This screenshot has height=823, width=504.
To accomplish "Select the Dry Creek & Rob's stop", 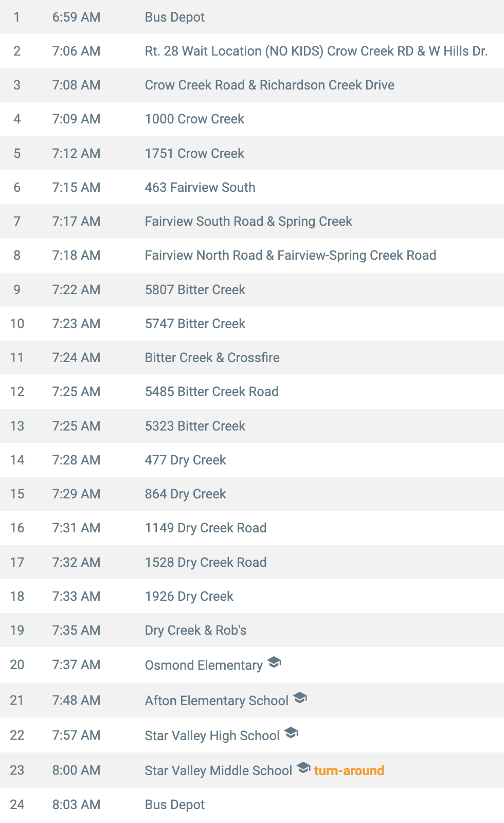I will 252,630.
